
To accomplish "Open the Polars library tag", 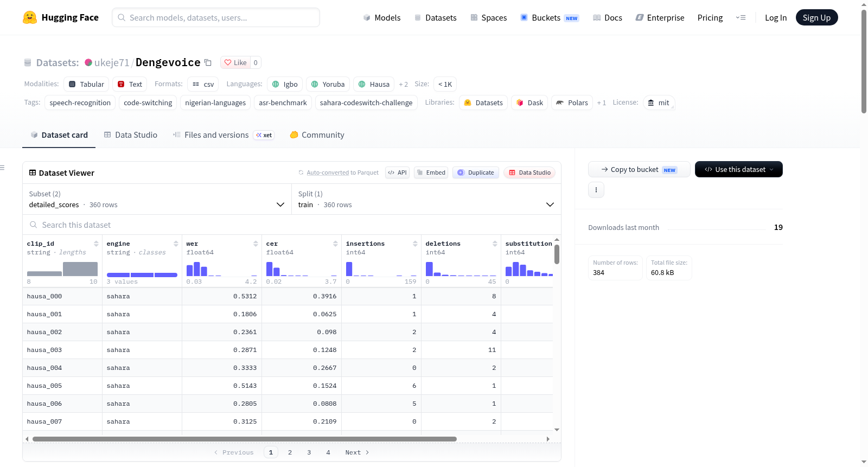I will tap(572, 103).
